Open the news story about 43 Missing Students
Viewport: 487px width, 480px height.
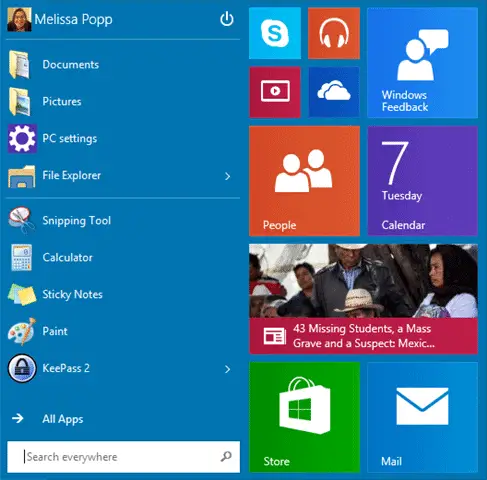point(363,299)
